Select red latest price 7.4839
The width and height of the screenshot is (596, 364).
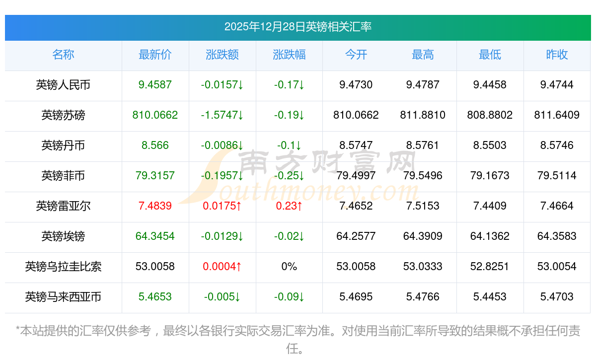tap(155, 206)
